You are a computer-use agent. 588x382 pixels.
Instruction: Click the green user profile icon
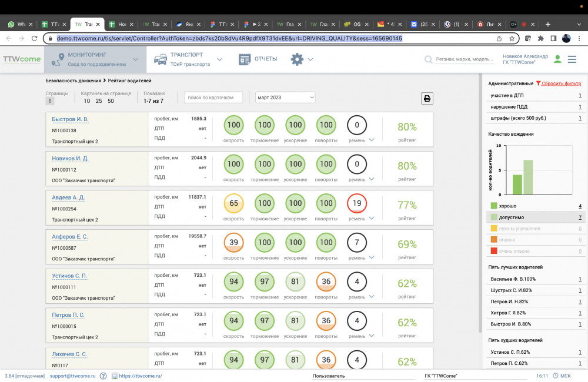[x=557, y=59]
